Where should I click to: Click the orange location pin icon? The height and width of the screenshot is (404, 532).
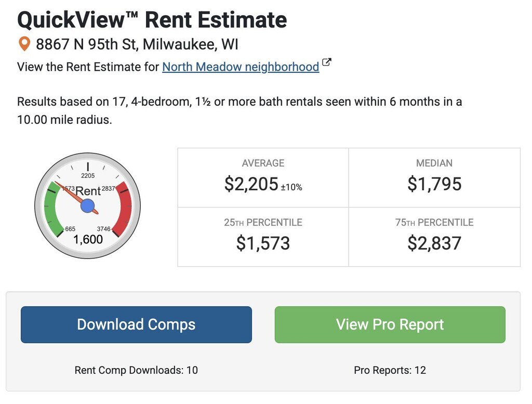[24, 44]
